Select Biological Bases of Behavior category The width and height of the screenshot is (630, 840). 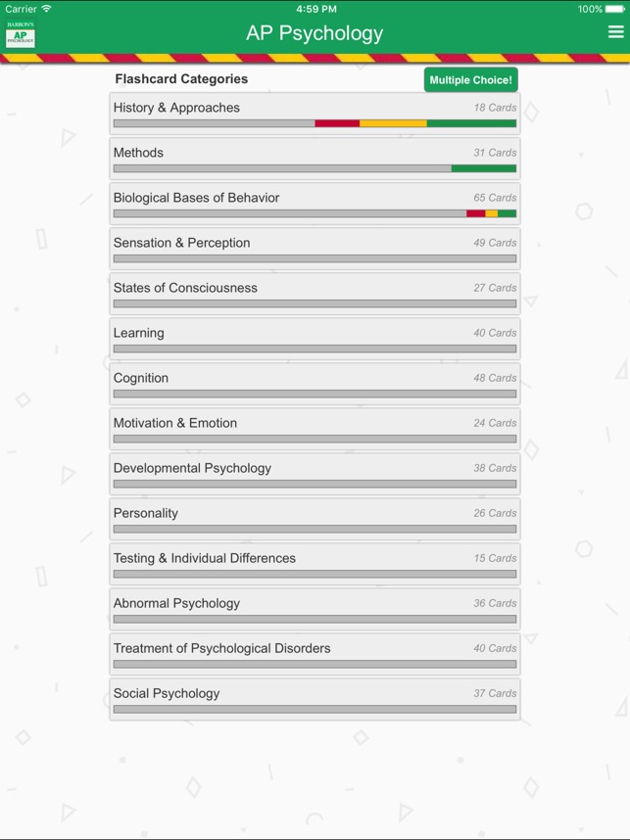point(315,204)
